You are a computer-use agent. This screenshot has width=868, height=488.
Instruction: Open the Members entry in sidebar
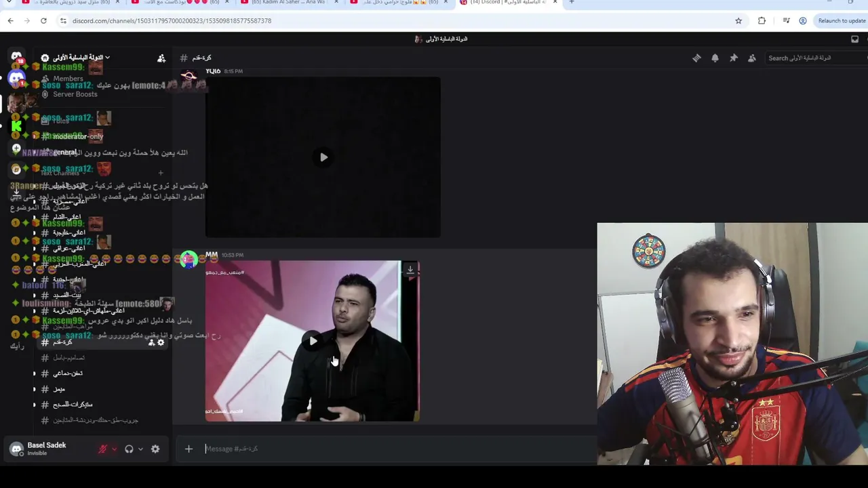pyautogui.click(x=68, y=79)
